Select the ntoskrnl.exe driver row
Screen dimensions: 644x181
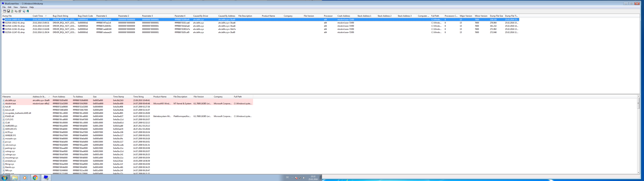[x=11, y=104]
